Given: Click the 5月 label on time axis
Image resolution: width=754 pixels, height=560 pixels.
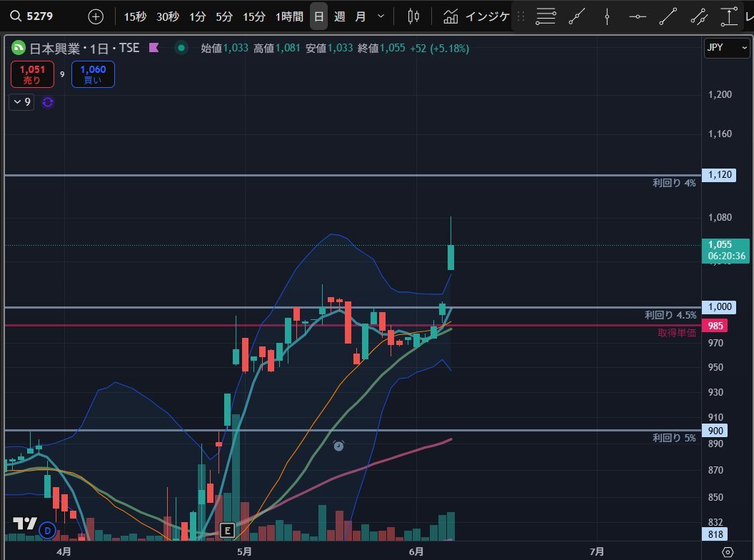Looking at the screenshot, I should (244, 551).
